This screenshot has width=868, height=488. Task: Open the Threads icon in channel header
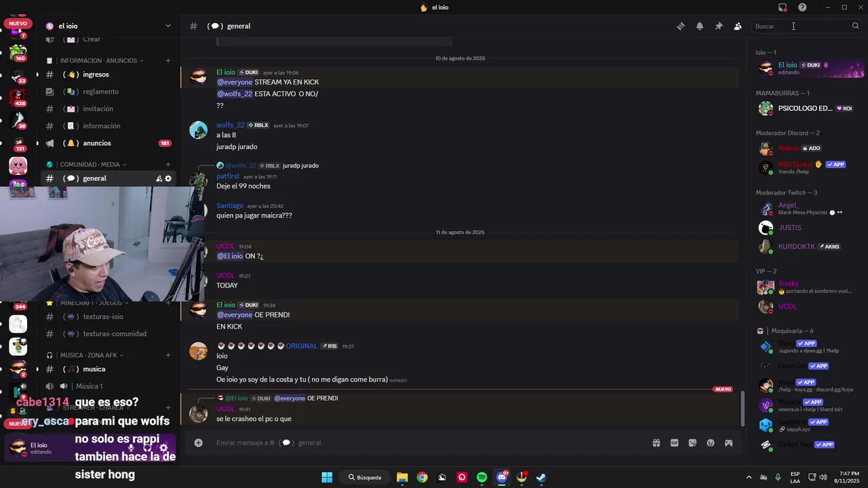(681, 26)
